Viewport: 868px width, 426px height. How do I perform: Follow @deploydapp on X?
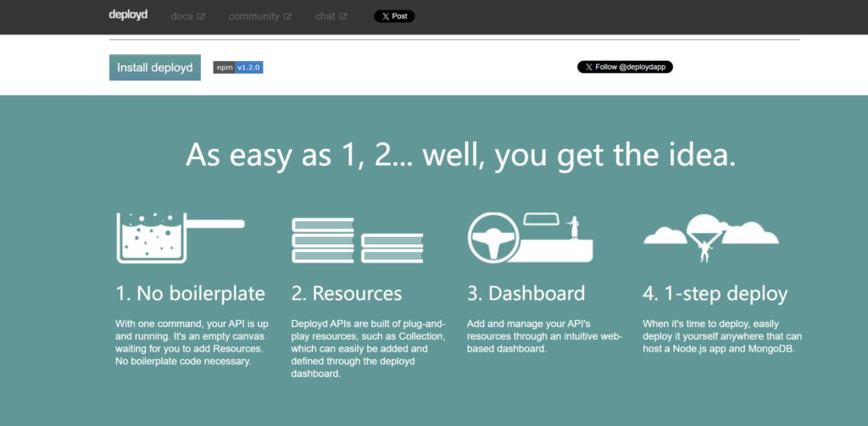[625, 67]
